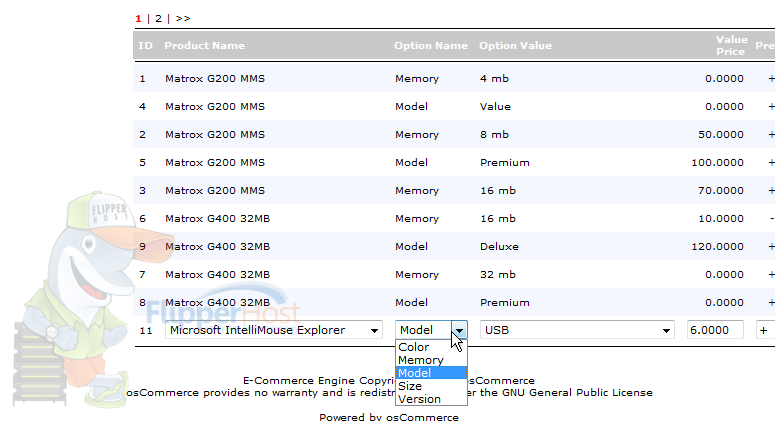Select row ID 9 Matrox G400 32MB
This screenshot has width=776, height=422.
coord(454,246)
